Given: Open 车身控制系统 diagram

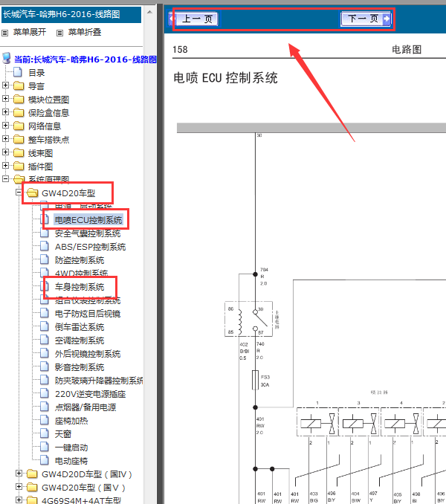Looking at the screenshot, I should 80,287.
